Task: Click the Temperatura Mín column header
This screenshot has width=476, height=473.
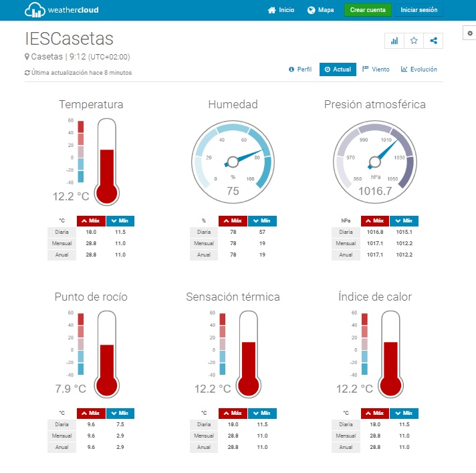Action: point(120,220)
